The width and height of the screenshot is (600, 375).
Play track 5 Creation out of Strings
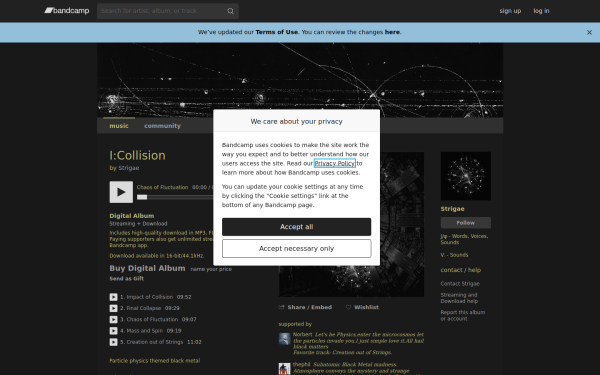pos(113,342)
